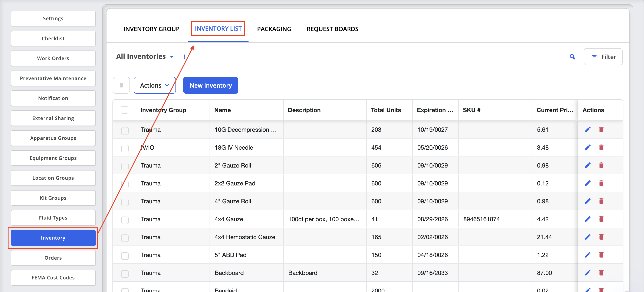The image size is (644, 292).
Task: Edit the 4x4 Gauze row
Action: [x=588, y=219]
